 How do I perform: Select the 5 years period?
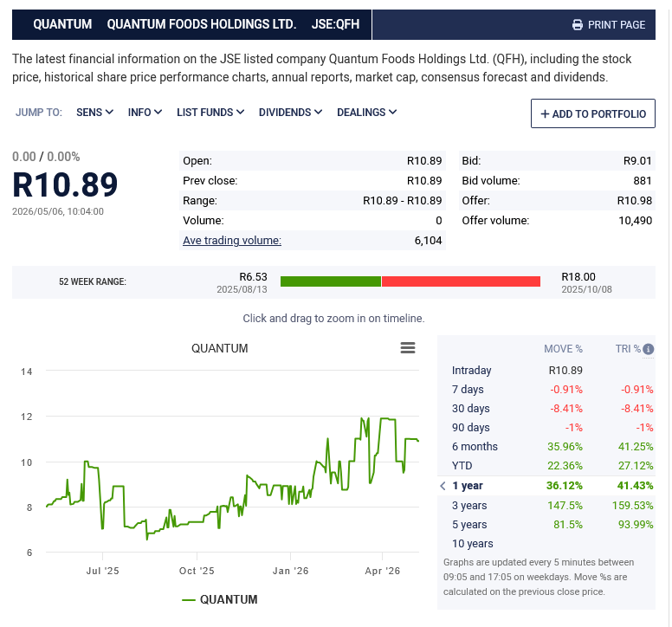point(546,525)
